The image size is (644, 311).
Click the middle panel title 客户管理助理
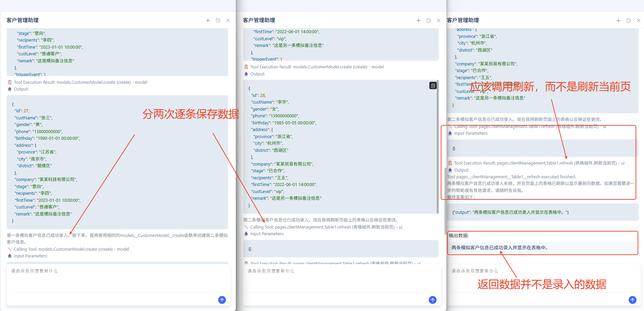click(259, 20)
